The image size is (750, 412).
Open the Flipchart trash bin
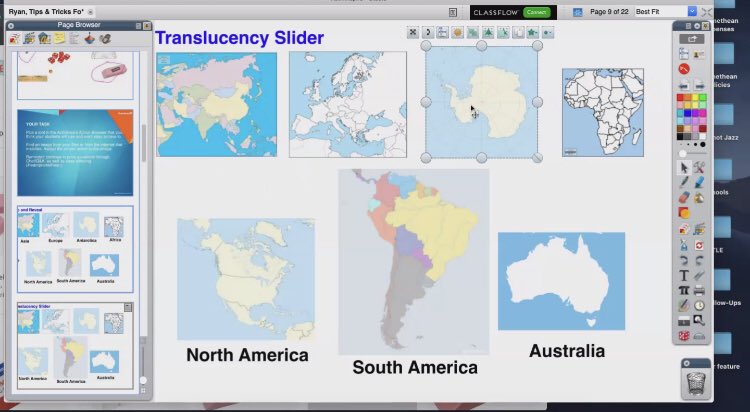pyautogui.click(x=696, y=383)
